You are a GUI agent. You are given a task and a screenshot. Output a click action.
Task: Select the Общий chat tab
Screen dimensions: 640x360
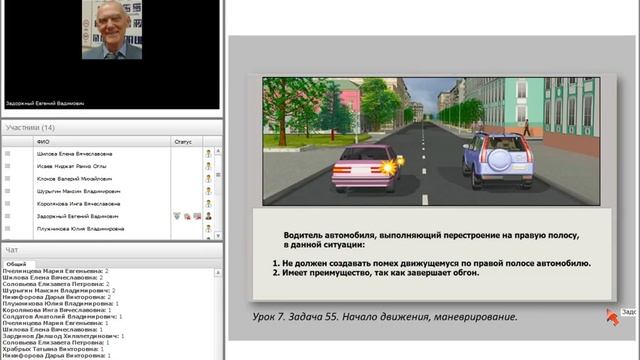(16, 264)
